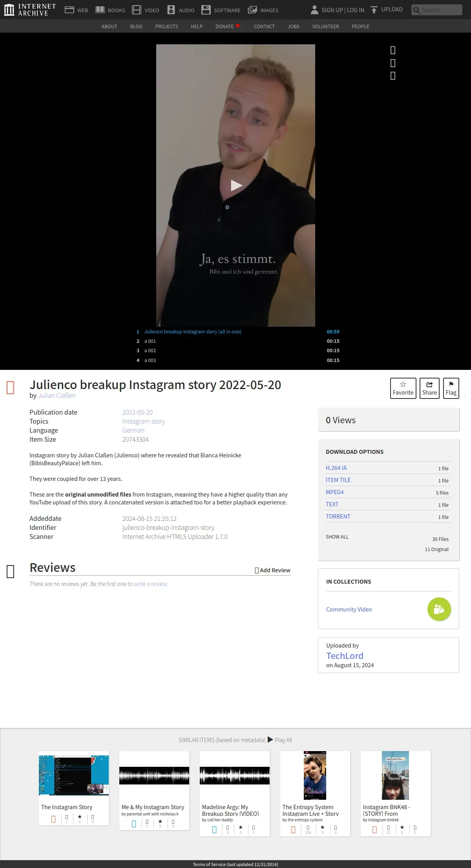This screenshot has width=471, height=868.
Task: Open publication date 2022-05-20 link
Action: (137, 412)
